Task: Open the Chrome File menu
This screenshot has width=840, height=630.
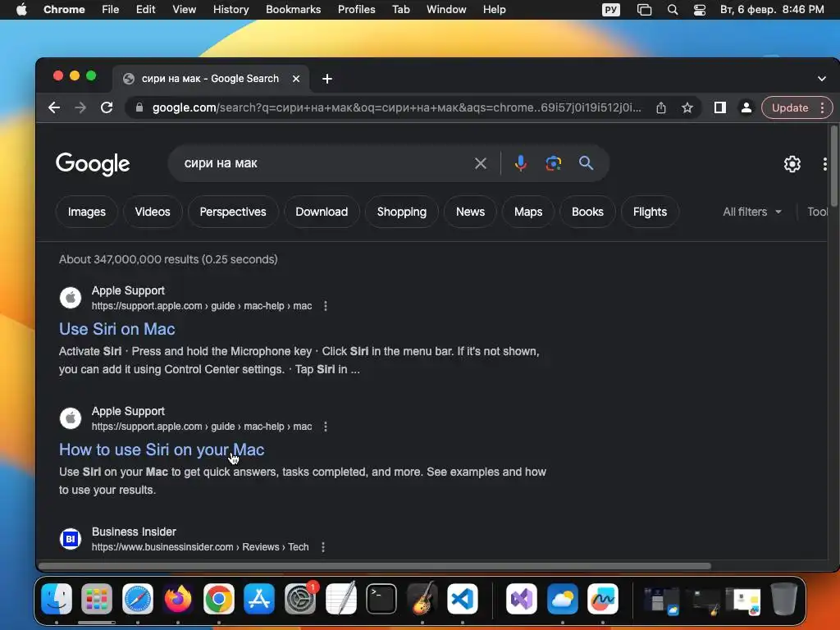Action: pos(111,10)
